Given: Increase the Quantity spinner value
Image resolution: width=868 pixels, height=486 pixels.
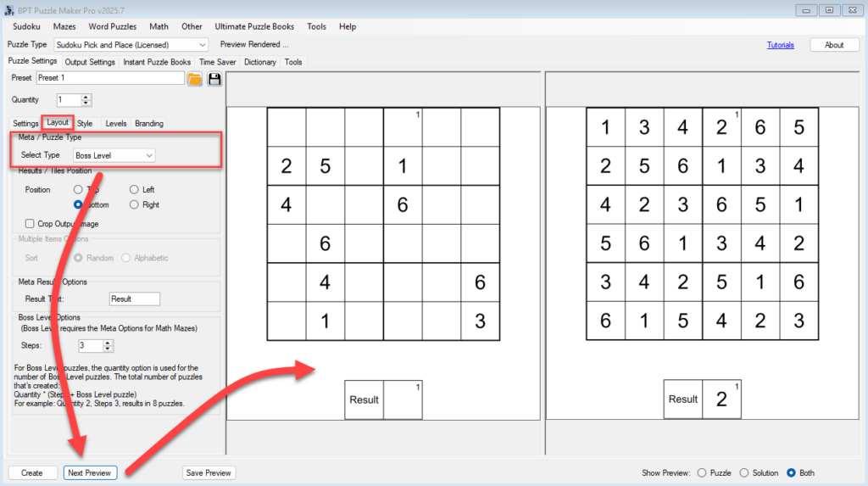Looking at the screenshot, I should [x=86, y=97].
